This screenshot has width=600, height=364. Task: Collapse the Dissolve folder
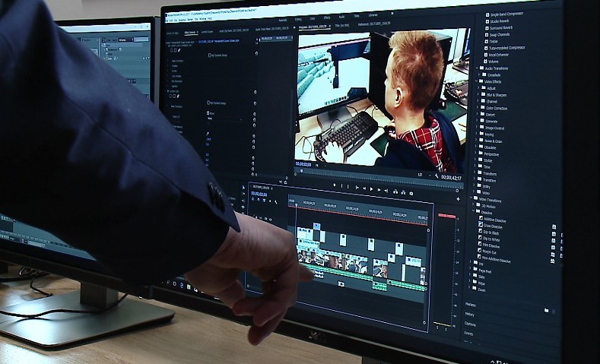(473, 210)
